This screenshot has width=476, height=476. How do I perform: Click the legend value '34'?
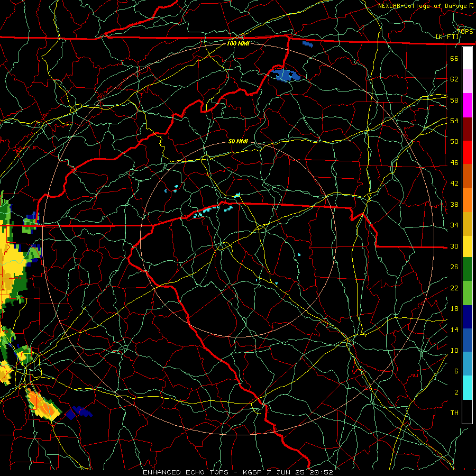tap(454, 225)
